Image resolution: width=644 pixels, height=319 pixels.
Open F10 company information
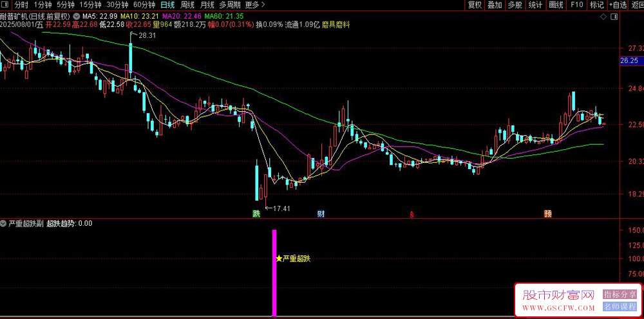pyautogui.click(x=576, y=5)
